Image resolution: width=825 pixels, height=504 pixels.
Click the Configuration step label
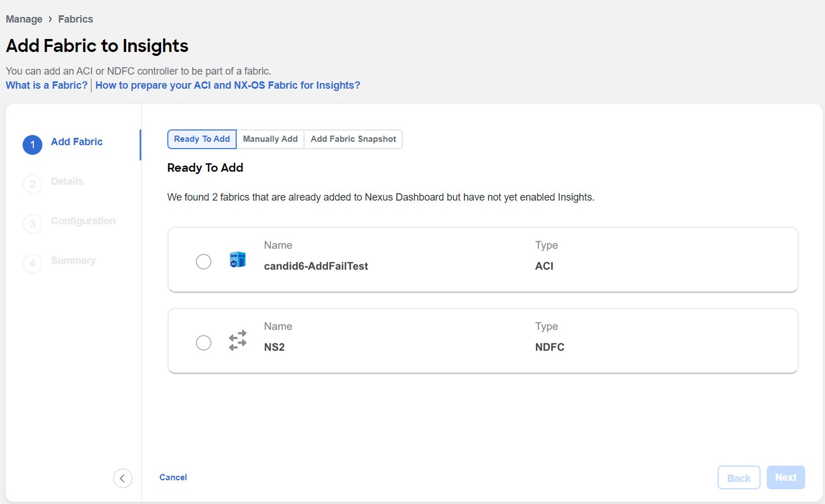pos(83,221)
